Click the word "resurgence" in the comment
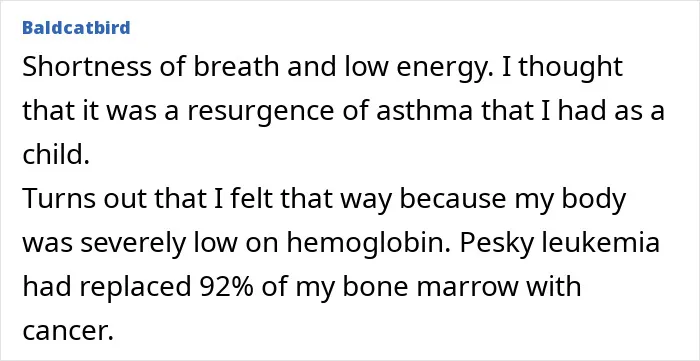Screen dimensions: 700x361 pyautogui.click(x=260, y=113)
